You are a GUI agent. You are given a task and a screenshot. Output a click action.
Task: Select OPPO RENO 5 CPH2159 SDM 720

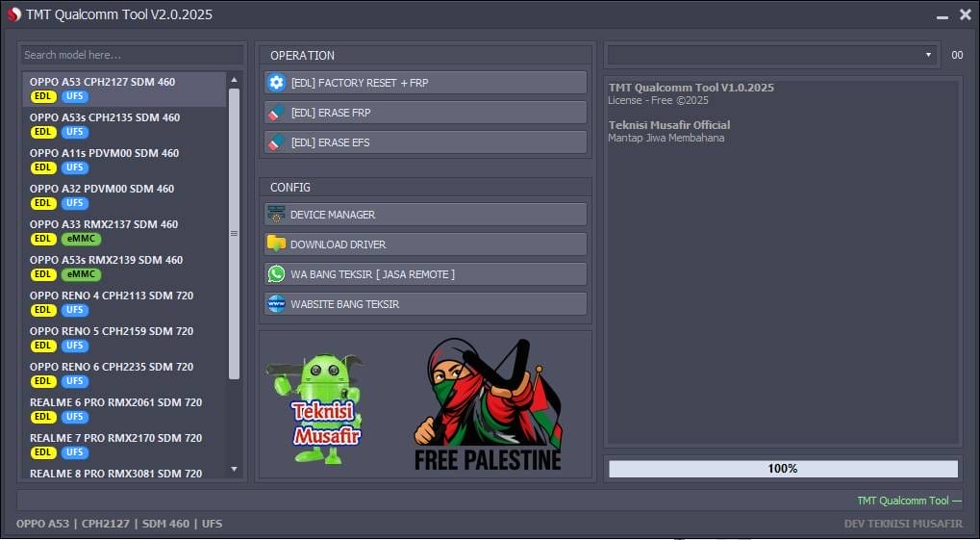coord(112,331)
